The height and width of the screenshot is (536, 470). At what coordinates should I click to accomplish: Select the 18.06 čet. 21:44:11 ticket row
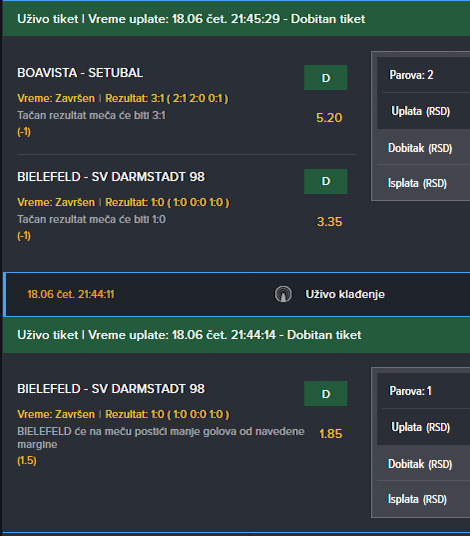(x=237, y=294)
